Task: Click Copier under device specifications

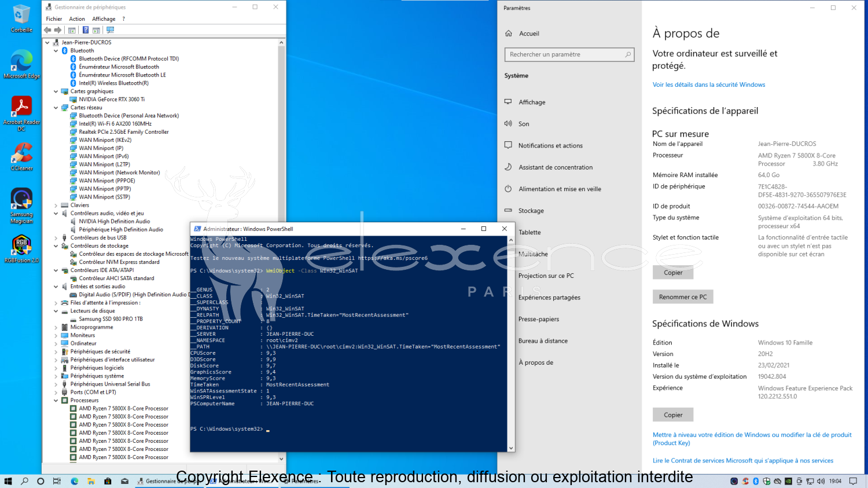Action: coord(673,273)
